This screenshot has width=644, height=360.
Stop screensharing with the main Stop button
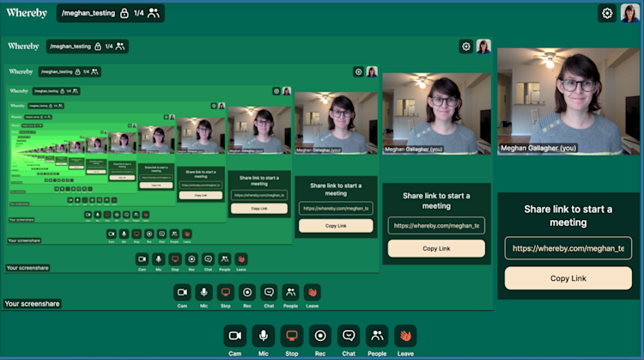point(292,336)
